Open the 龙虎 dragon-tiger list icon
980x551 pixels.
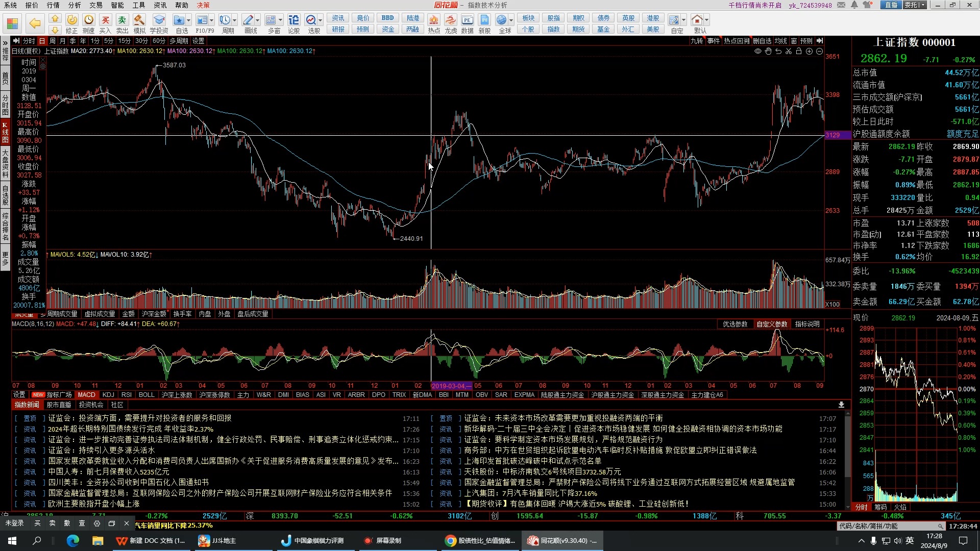click(450, 20)
